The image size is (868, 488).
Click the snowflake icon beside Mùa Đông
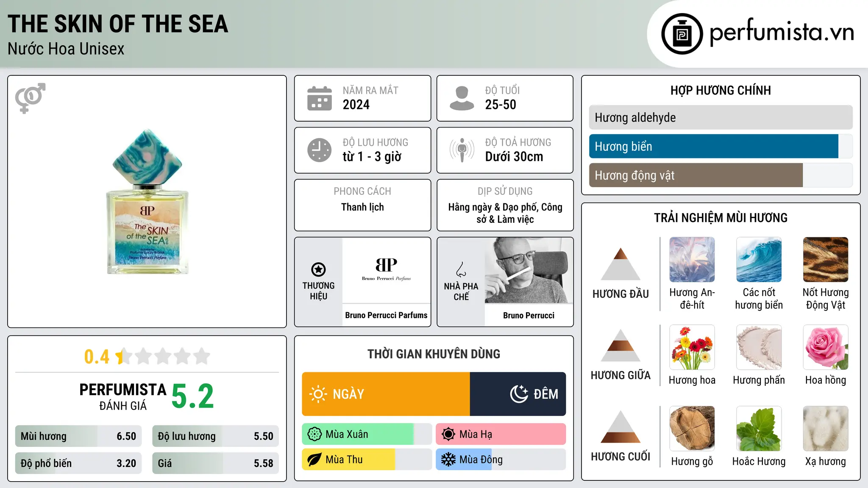448,460
